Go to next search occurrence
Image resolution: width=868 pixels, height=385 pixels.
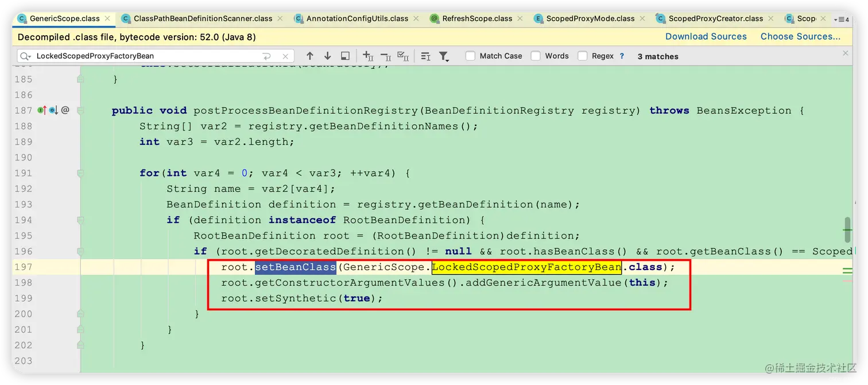pyautogui.click(x=328, y=56)
